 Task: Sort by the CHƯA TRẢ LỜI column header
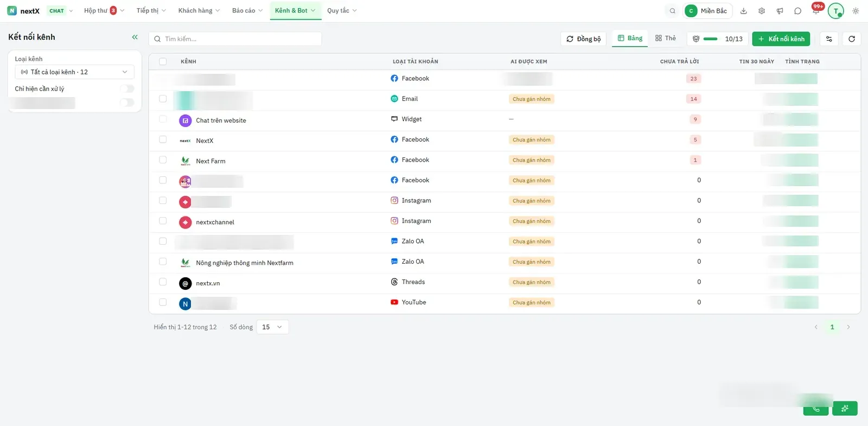[x=679, y=62]
